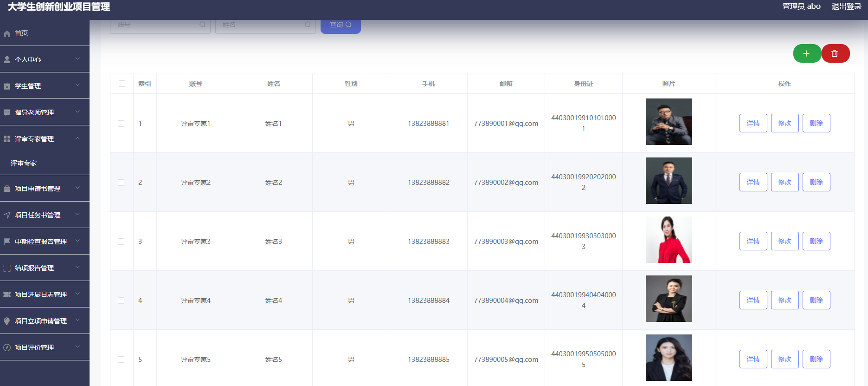Click the name cell 姓名4

[274, 301]
